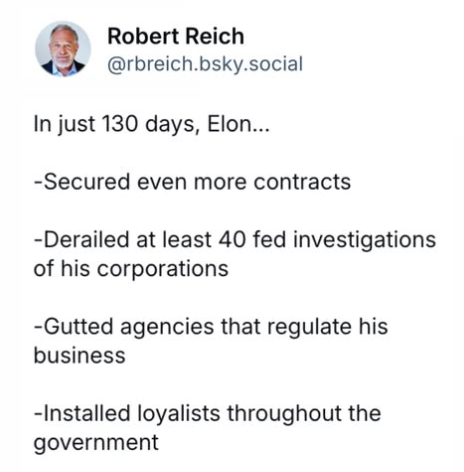Open the @rbreich.bsky.social handle link
This screenshot has width=464, height=472.
[205, 64]
